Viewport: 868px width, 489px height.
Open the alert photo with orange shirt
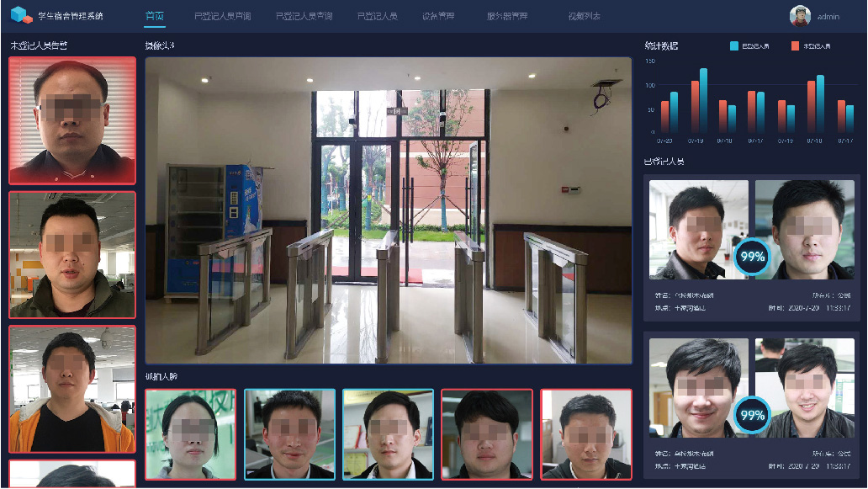[x=71, y=389]
